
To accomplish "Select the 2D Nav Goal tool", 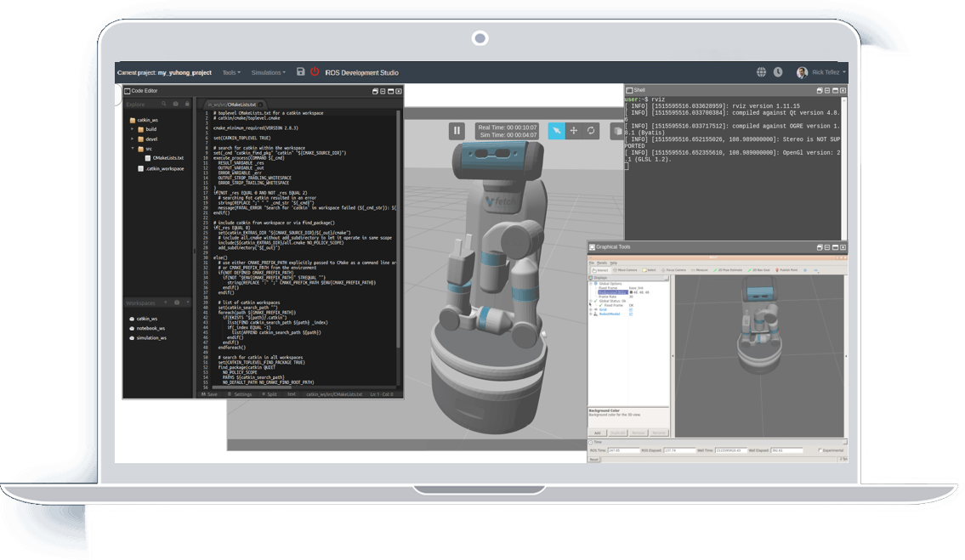I will pyautogui.click(x=759, y=270).
